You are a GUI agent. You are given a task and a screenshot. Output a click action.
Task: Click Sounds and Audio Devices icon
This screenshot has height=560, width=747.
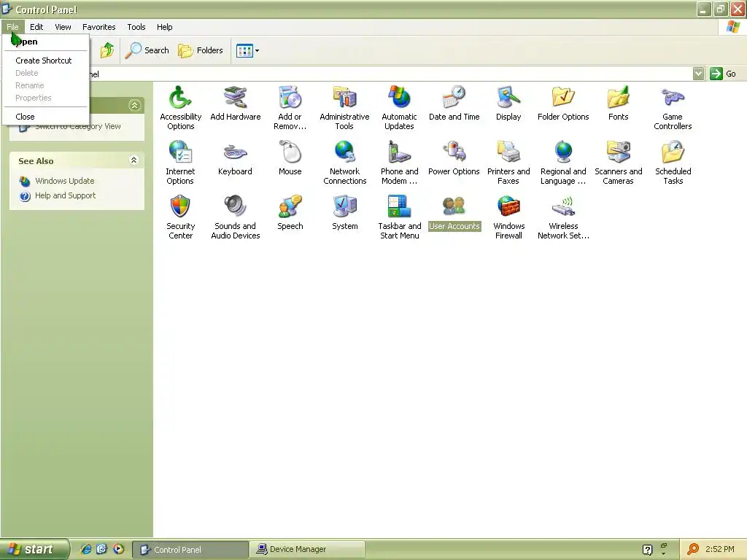[x=236, y=206]
